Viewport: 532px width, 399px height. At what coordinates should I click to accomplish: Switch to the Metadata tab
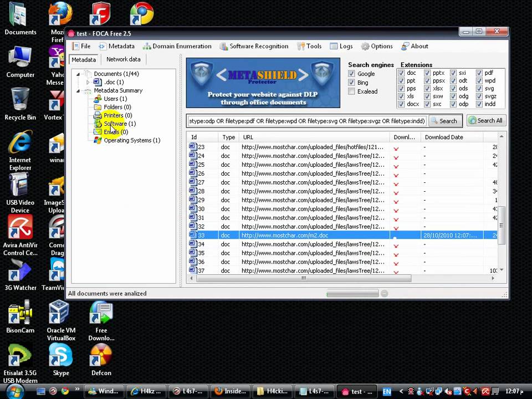(x=84, y=60)
